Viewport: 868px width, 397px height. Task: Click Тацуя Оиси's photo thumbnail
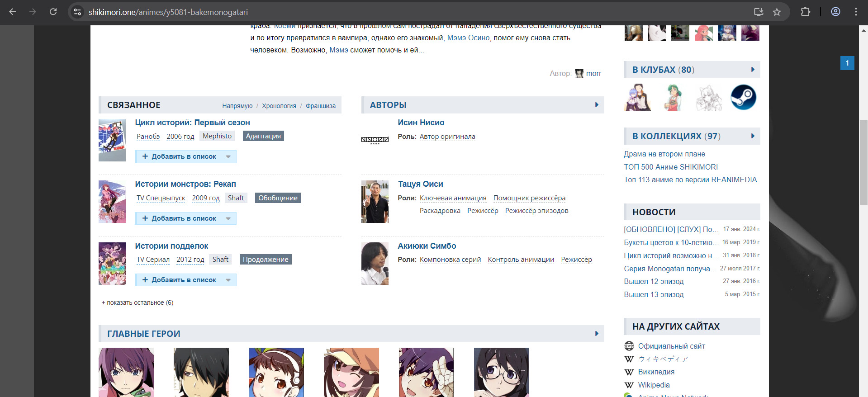[x=375, y=202]
